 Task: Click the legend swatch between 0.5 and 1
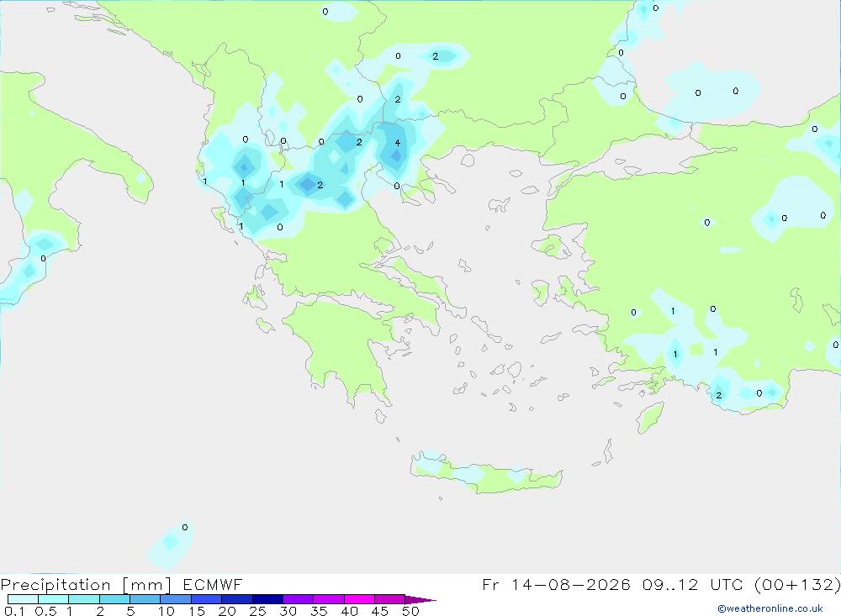[x=53, y=599]
